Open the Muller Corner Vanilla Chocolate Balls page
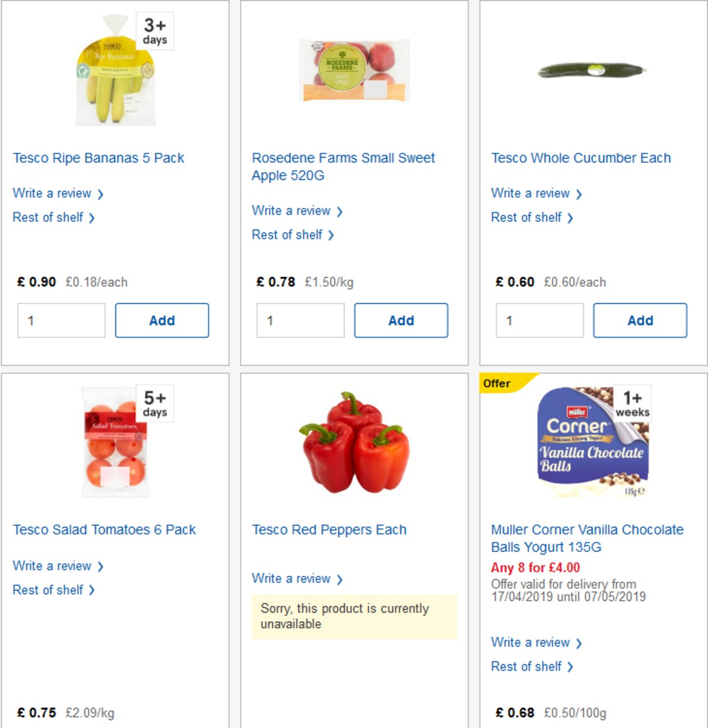 (x=586, y=539)
